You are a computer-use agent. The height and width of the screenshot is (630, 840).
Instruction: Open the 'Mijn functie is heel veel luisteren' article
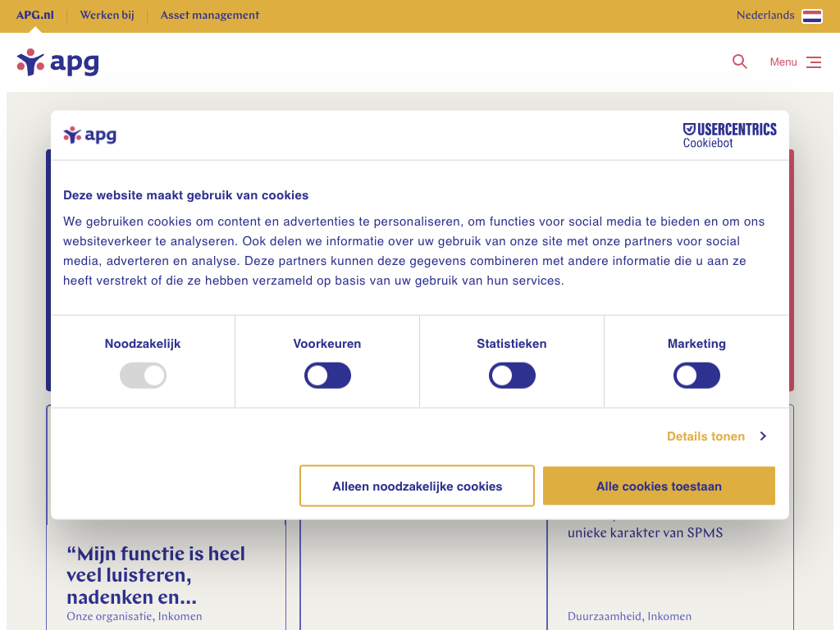156,574
